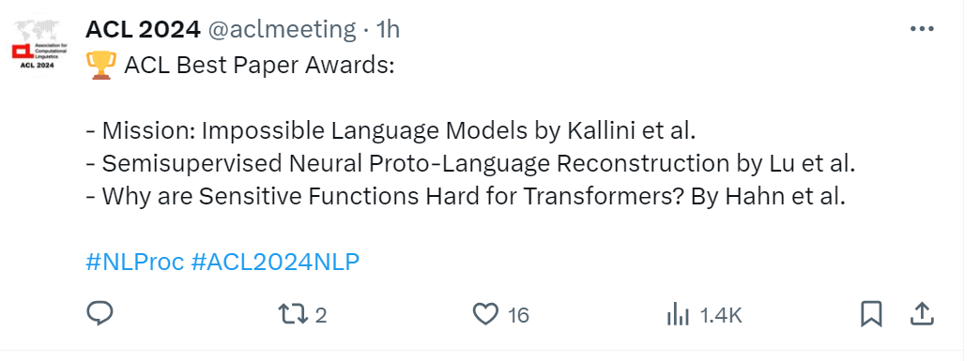Follow the #NLProc hashtag

click(134, 263)
